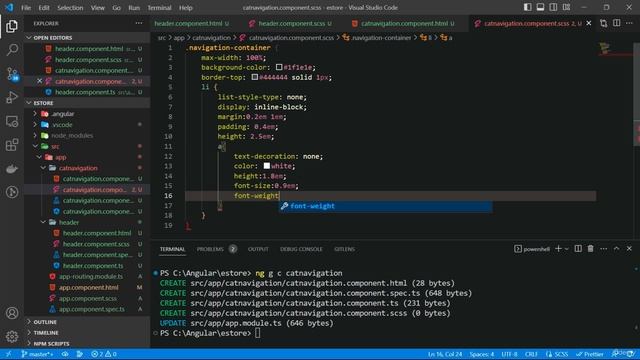Click the #1f1e1e background color swatch
The width and height of the screenshot is (640, 360).
click(x=279, y=67)
